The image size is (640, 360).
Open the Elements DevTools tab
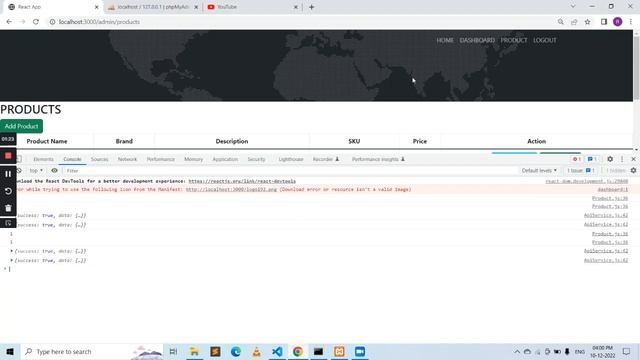coord(43,159)
